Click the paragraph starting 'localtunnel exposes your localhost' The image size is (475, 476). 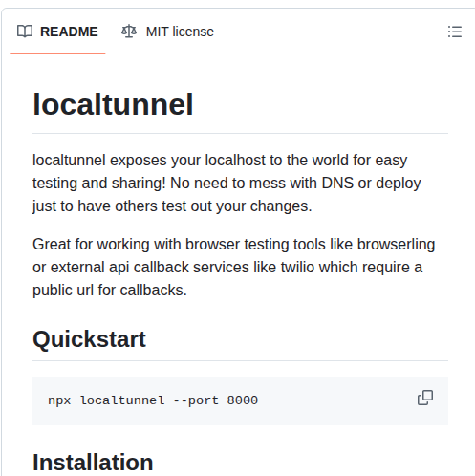pyautogui.click(x=227, y=184)
